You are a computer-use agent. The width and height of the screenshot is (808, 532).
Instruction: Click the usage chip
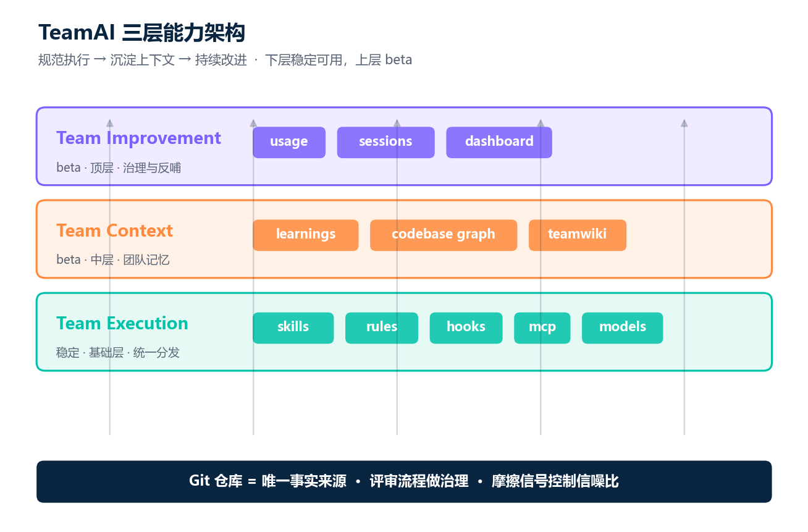click(289, 142)
